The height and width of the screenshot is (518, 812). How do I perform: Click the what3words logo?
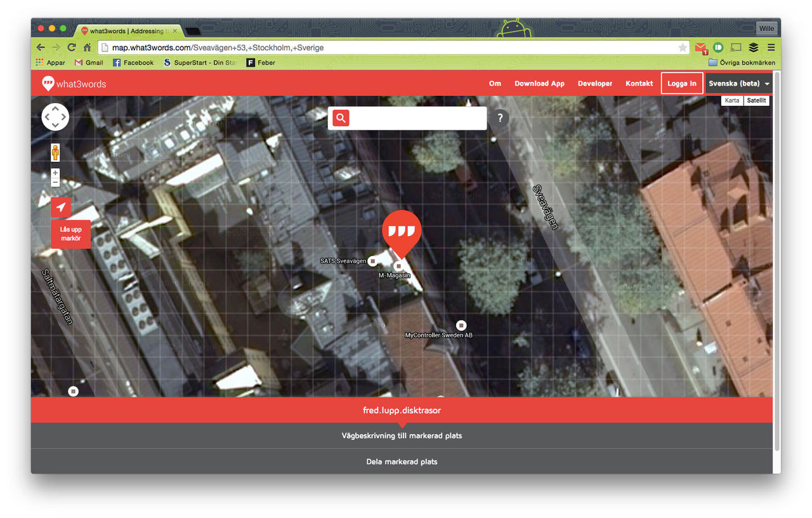tap(74, 83)
